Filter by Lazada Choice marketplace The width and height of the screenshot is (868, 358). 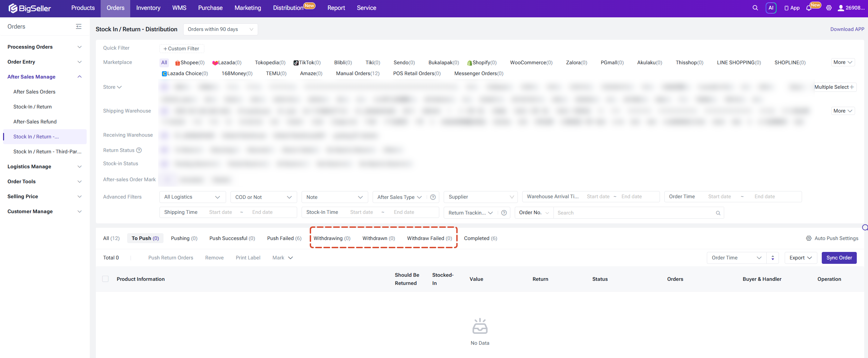(x=185, y=73)
